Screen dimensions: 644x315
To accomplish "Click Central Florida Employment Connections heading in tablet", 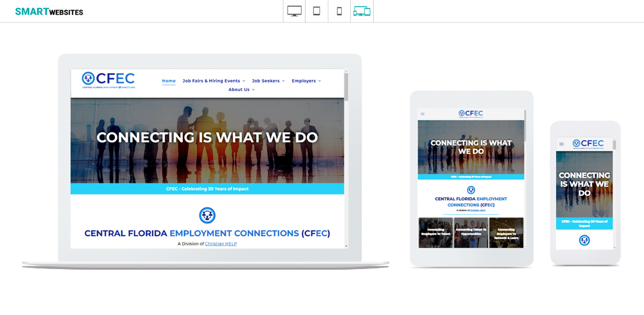I will click(471, 202).
